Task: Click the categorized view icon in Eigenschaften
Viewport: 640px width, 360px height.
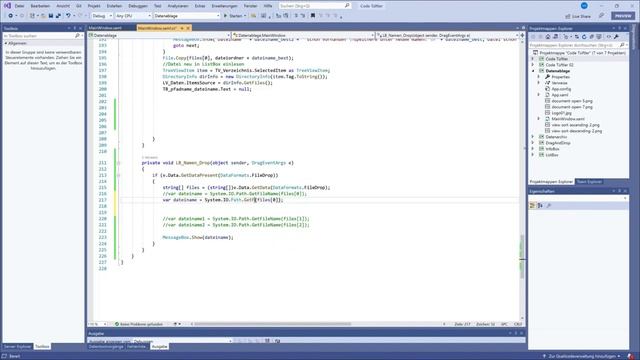Action: click(532, 206)
